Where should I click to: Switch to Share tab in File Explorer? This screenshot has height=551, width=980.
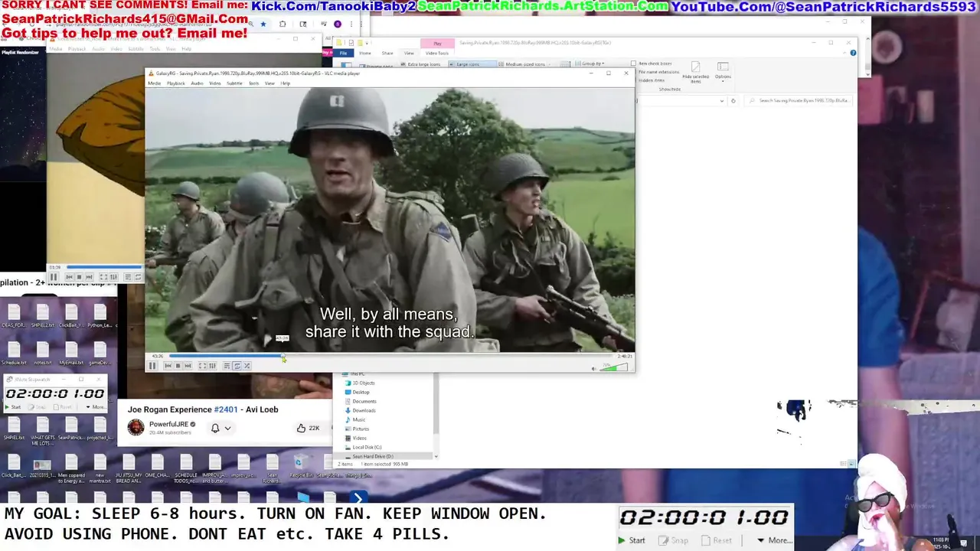pyautogui.click(x=387, y=53)
